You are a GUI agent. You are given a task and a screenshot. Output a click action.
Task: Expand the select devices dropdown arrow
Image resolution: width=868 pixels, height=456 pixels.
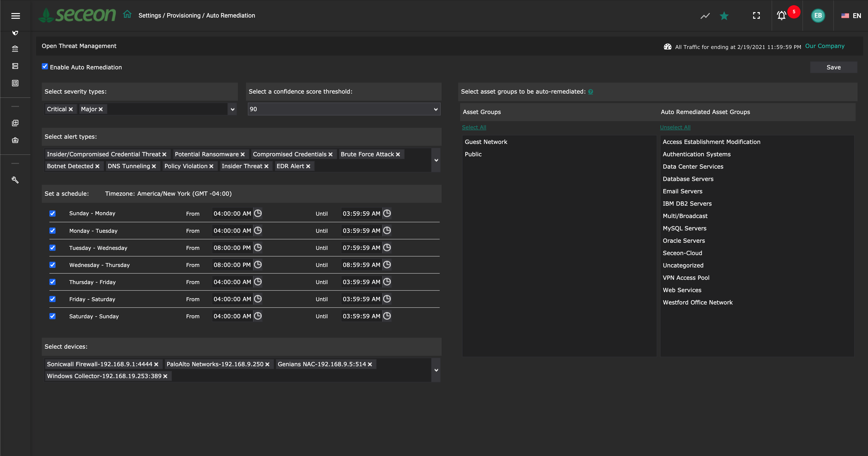(x=436, y=370)
